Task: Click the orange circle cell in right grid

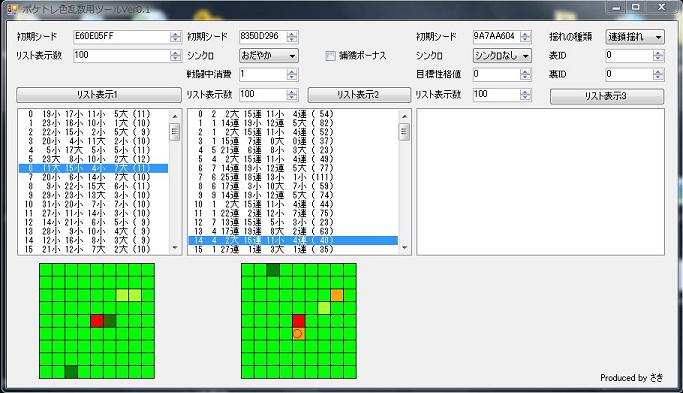Action: [298, 334]
